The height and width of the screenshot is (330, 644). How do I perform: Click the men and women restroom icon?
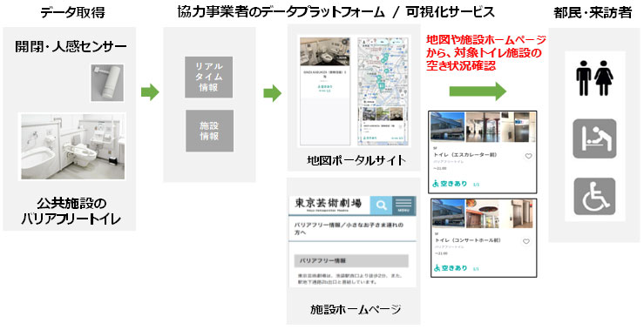click(594, 78)
